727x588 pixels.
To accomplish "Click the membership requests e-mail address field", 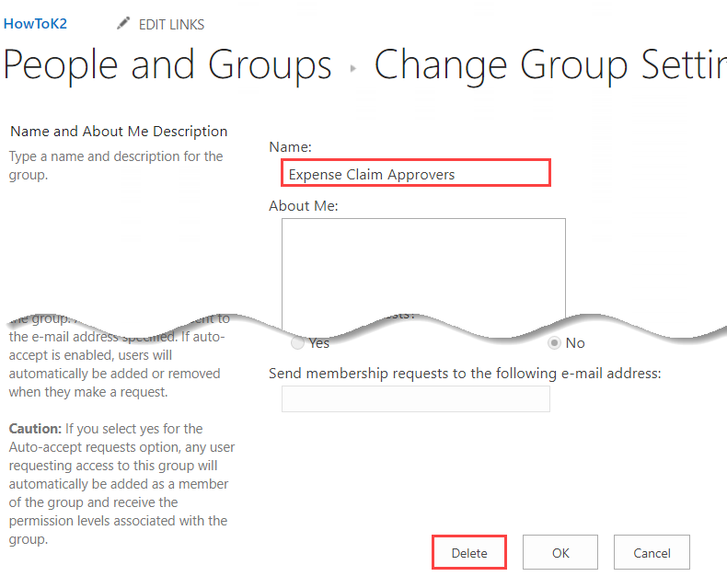I will point(415,398).
